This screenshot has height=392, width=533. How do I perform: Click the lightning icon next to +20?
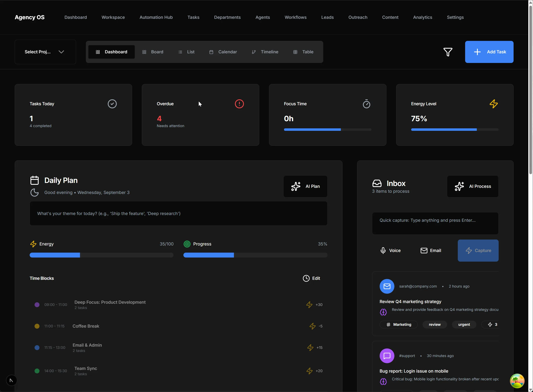pos(310,371)
